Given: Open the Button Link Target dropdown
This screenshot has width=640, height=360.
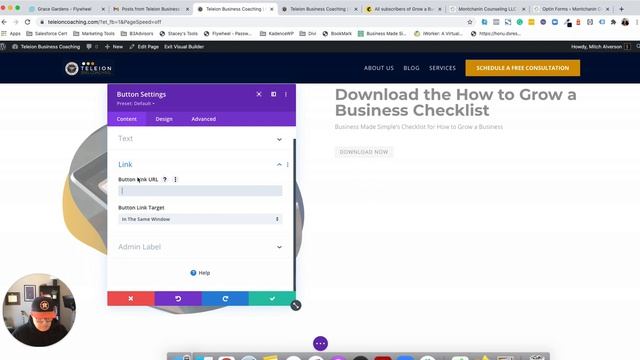Looking at the screenshot, I should [x=200, y=219].
